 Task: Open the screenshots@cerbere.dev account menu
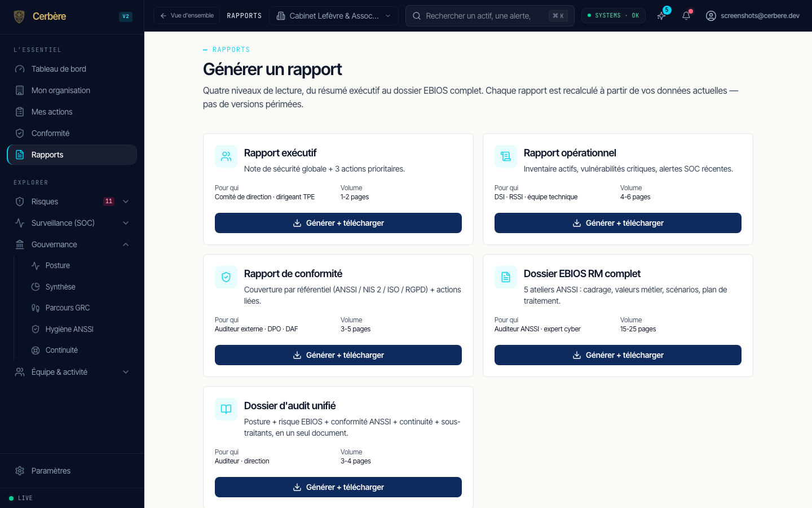pos(753,16)
